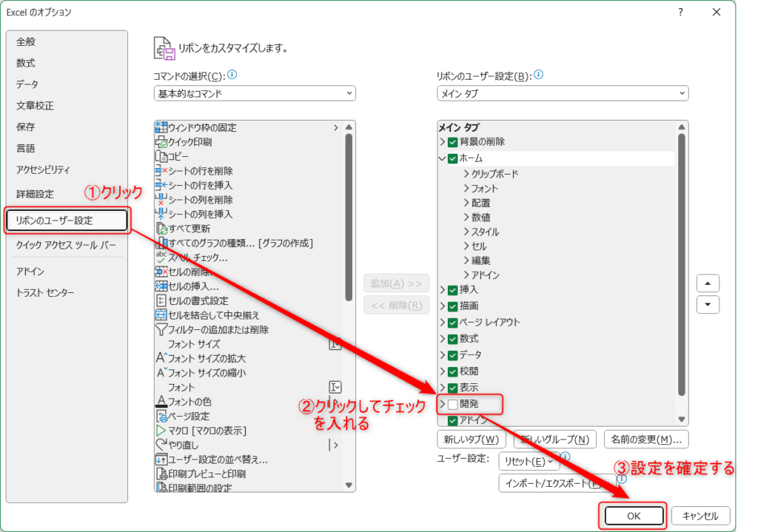
Task: Click the キャンセル button
Action: tap(700, 516)
